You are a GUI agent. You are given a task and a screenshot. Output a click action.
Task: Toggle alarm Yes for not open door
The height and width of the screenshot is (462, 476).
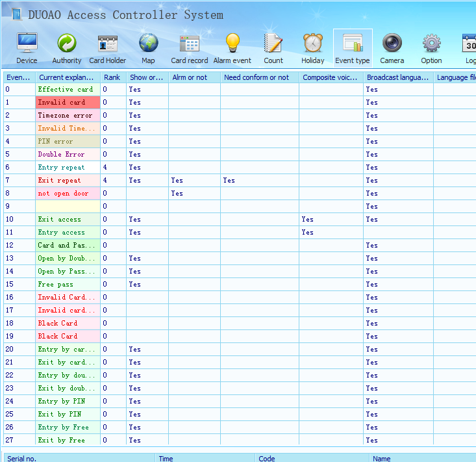[177, 193]
